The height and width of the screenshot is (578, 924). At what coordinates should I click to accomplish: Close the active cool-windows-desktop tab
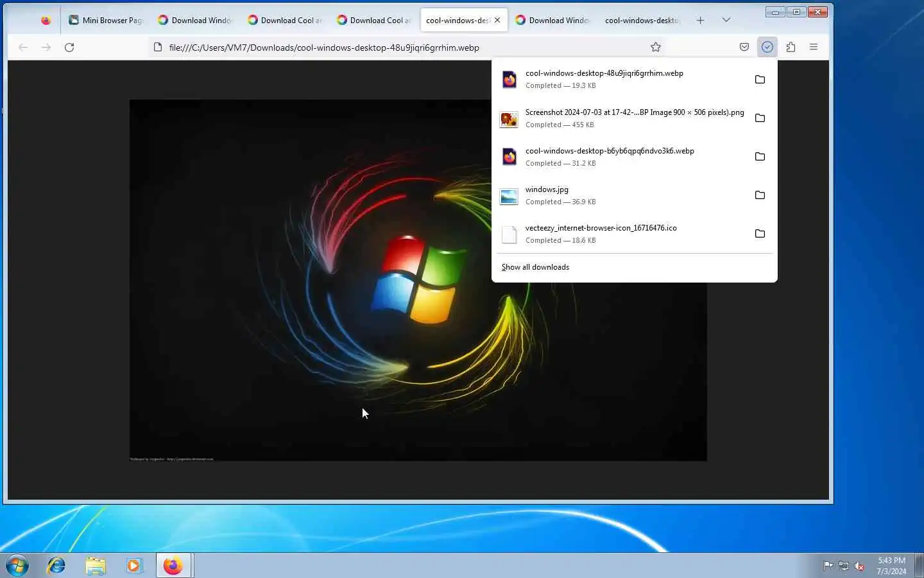click(497, 20)
